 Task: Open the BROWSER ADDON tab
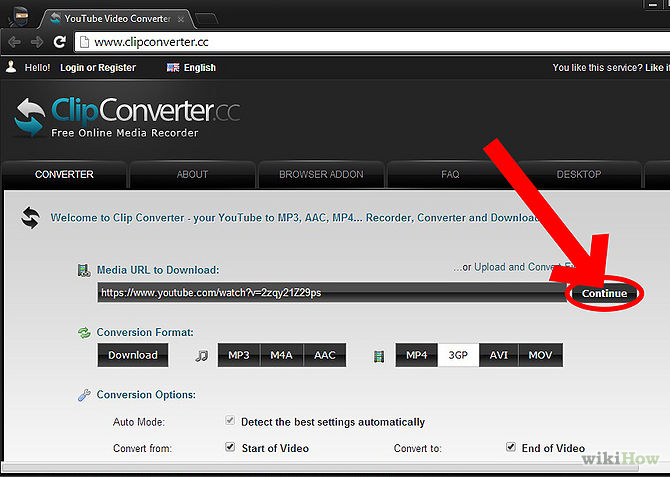321,174
